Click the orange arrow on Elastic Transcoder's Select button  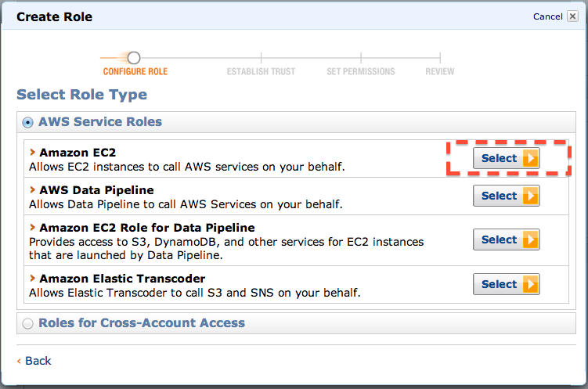(x=531, y=284)
